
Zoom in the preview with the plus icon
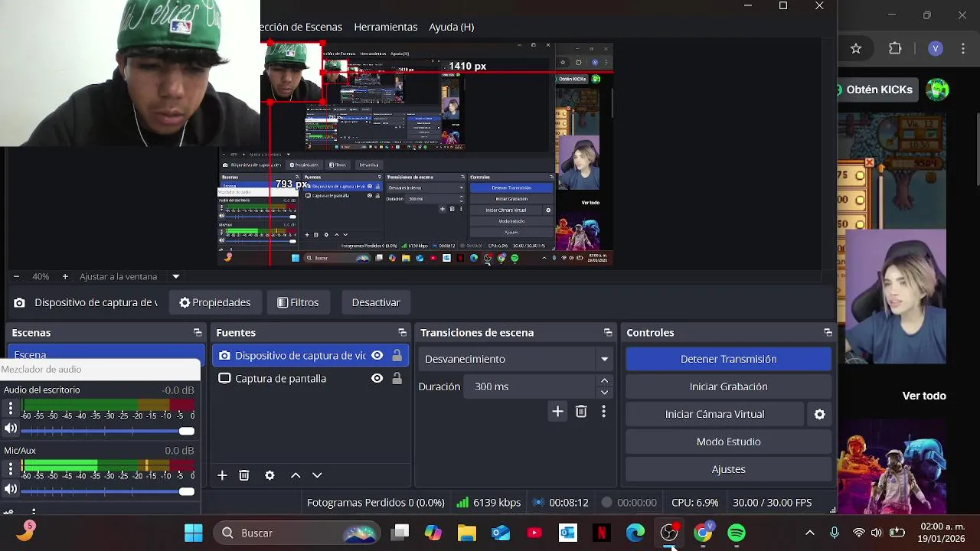(65, 276)
